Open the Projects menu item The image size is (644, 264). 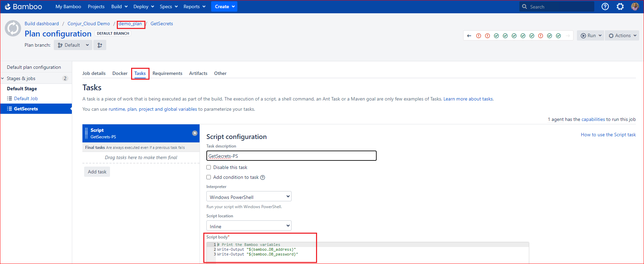click(x=96, y=6)
